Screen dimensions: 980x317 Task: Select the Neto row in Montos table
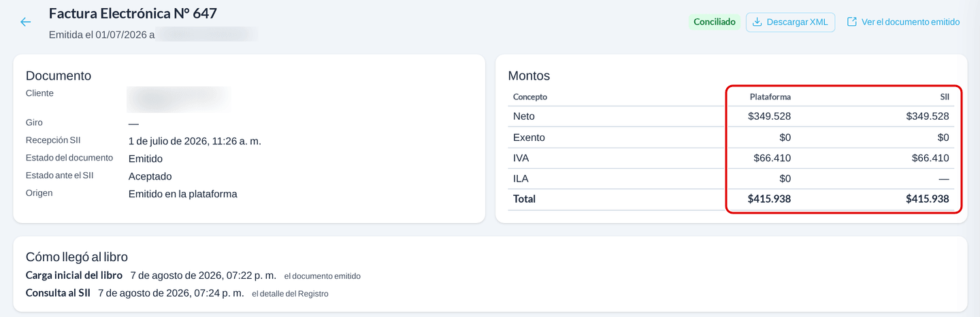coord(731,116)
